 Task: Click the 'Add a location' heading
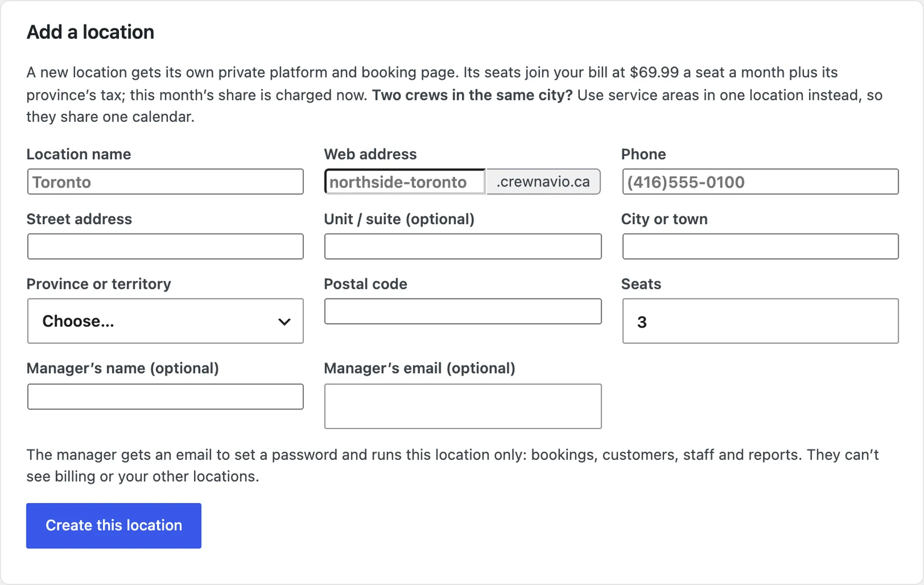click(91, 32)
